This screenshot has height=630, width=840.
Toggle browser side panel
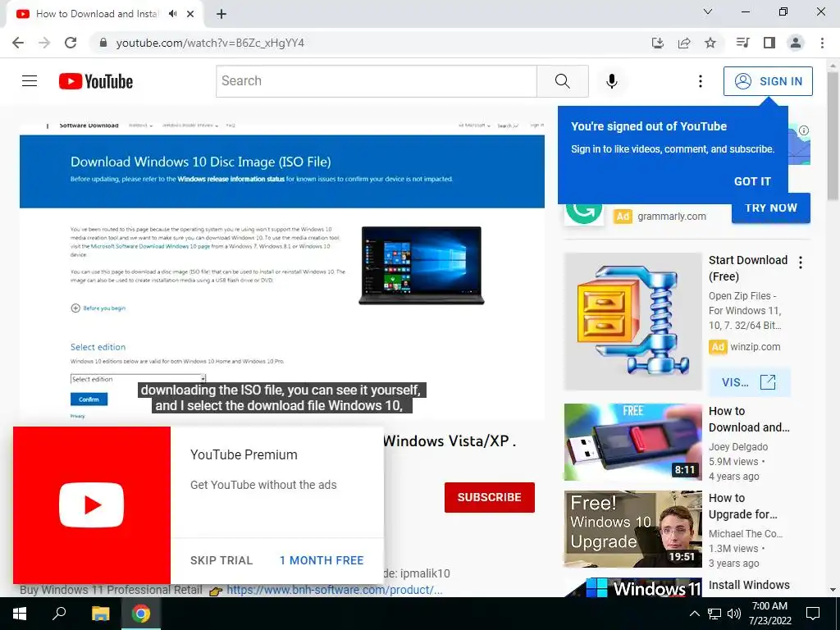[x=769, y=43]
